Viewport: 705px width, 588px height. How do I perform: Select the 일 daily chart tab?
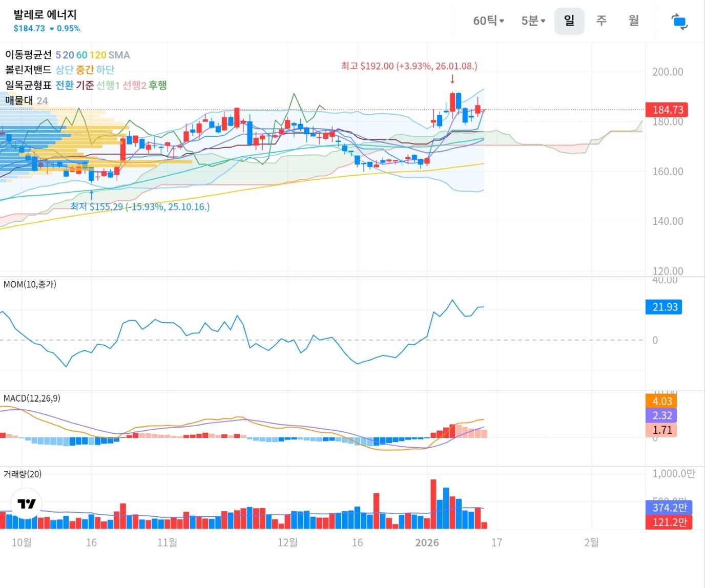click(569, 21)
